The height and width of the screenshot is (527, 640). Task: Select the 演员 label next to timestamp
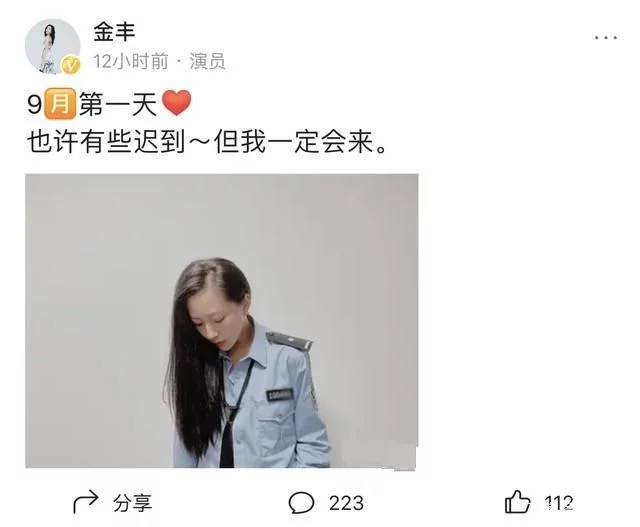coord(207,62)
